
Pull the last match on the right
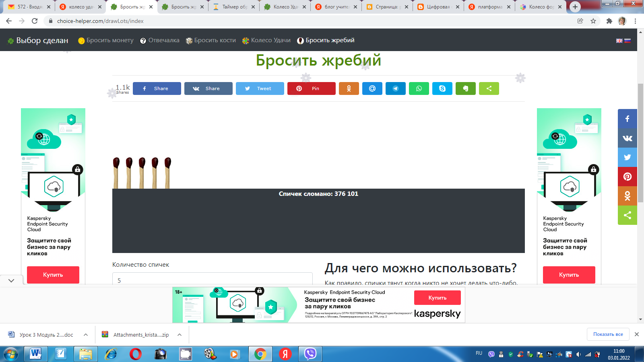coord(168,173)
